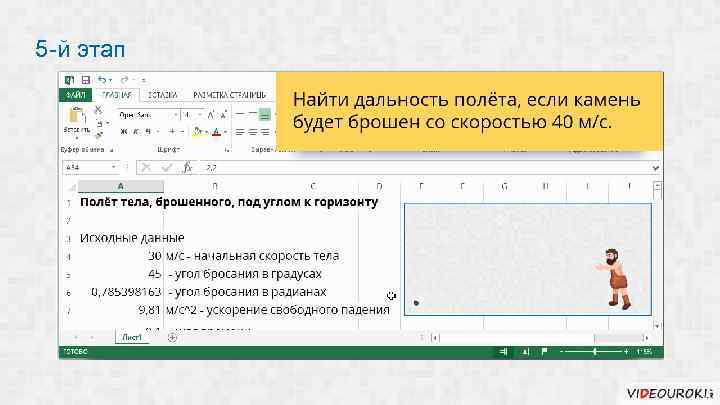Open the Шрифт group dialog launcher

click(x=227, y=150)
